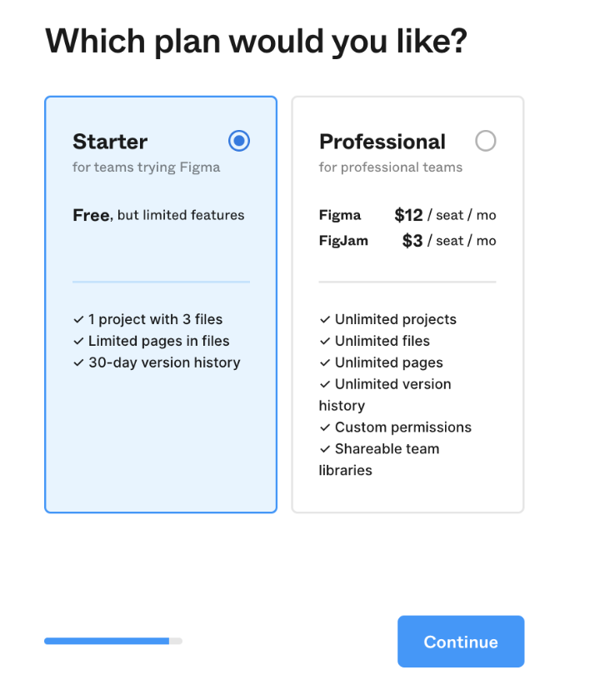Click the checkmark beside 'Custom permissions'

[324, 427]
